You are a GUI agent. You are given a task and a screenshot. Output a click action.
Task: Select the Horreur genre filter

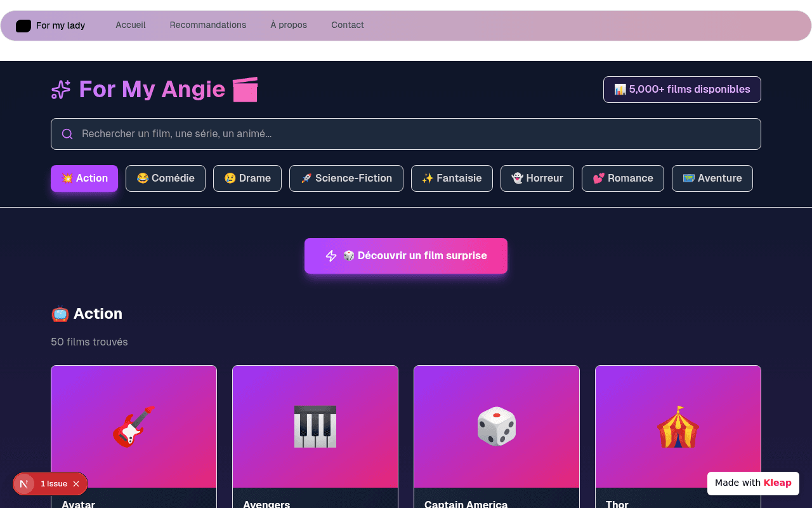click(537, 178)
